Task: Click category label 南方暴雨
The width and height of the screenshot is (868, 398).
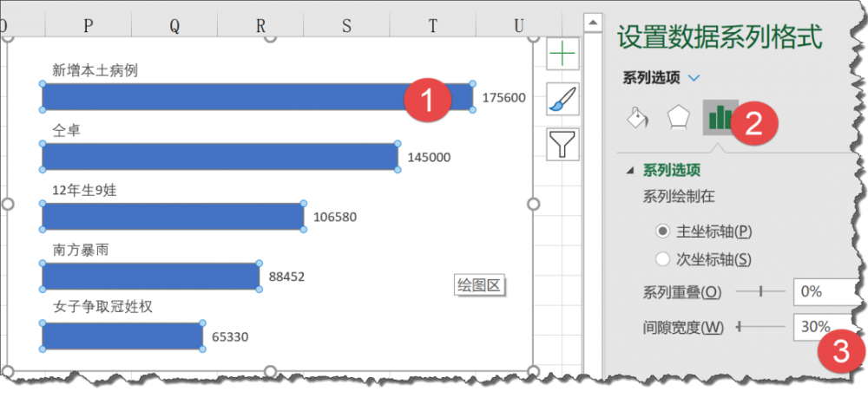Action: click(x=81, y=251)
